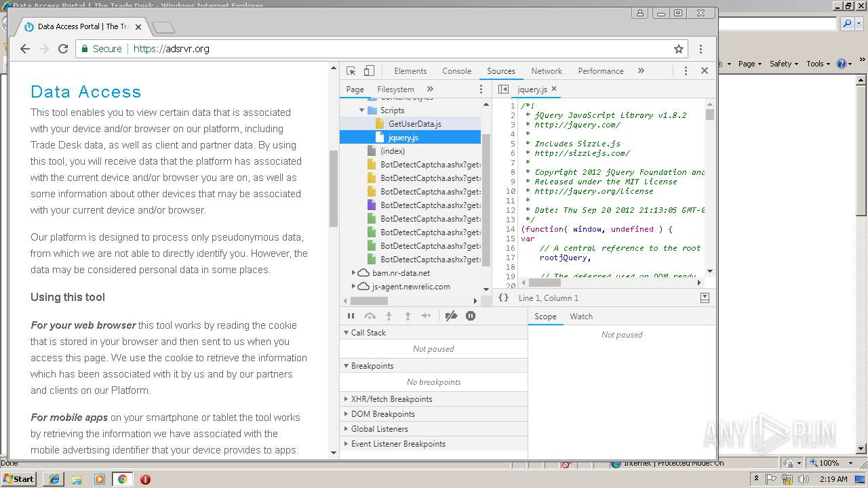Click the Internet Explorer search magnifier
Screen dimensions: 868x488
pos(847,24)
